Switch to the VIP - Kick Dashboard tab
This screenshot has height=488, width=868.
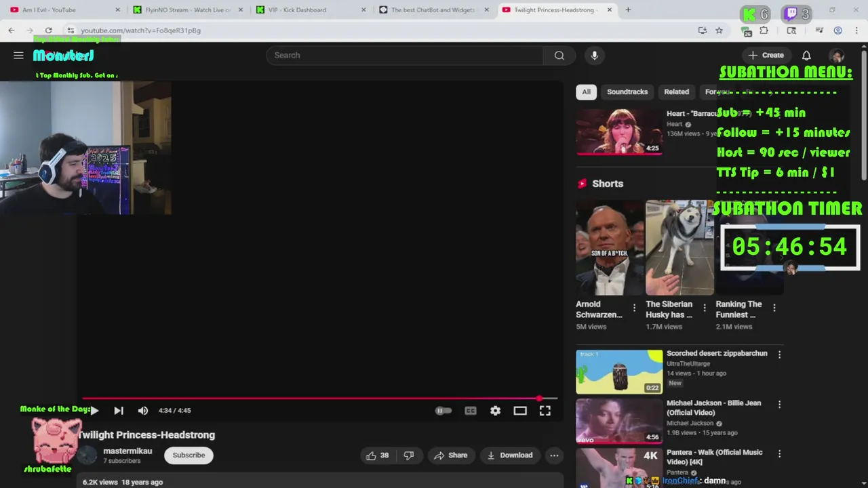pyautogui.click(x=311, y=9)
